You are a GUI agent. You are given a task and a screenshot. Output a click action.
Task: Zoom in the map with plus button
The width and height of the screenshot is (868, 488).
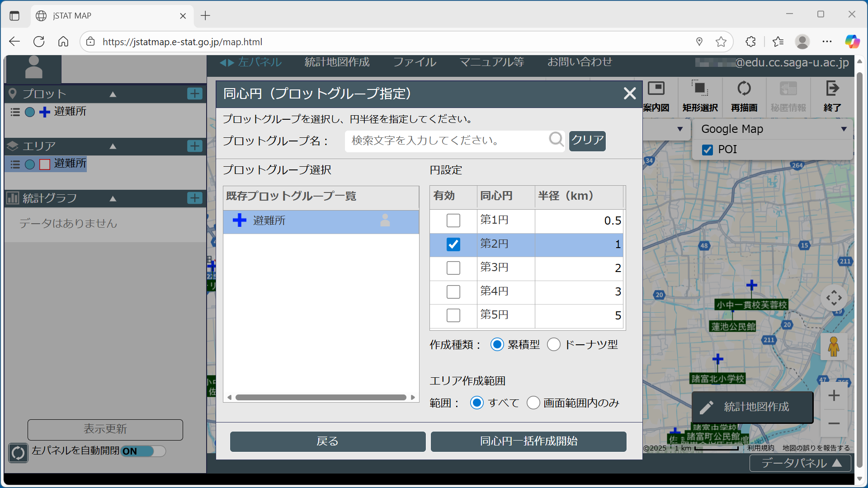pos(834,396)
